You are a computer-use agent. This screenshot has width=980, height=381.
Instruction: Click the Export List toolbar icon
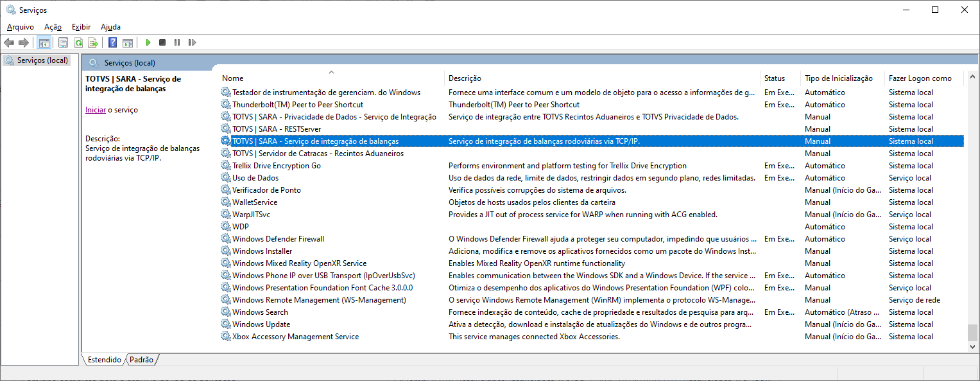(x=93, y=42)
